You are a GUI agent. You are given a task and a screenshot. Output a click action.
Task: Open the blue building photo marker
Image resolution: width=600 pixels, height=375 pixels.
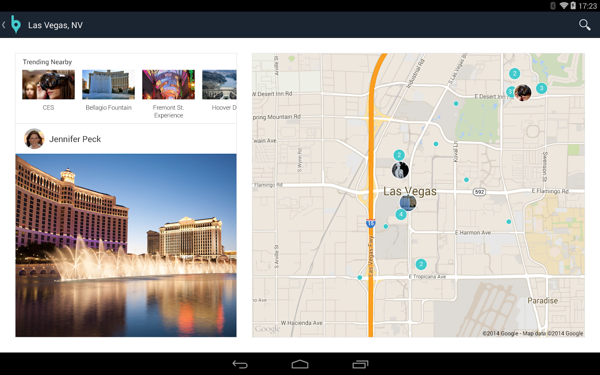click(x=408, y=203)
